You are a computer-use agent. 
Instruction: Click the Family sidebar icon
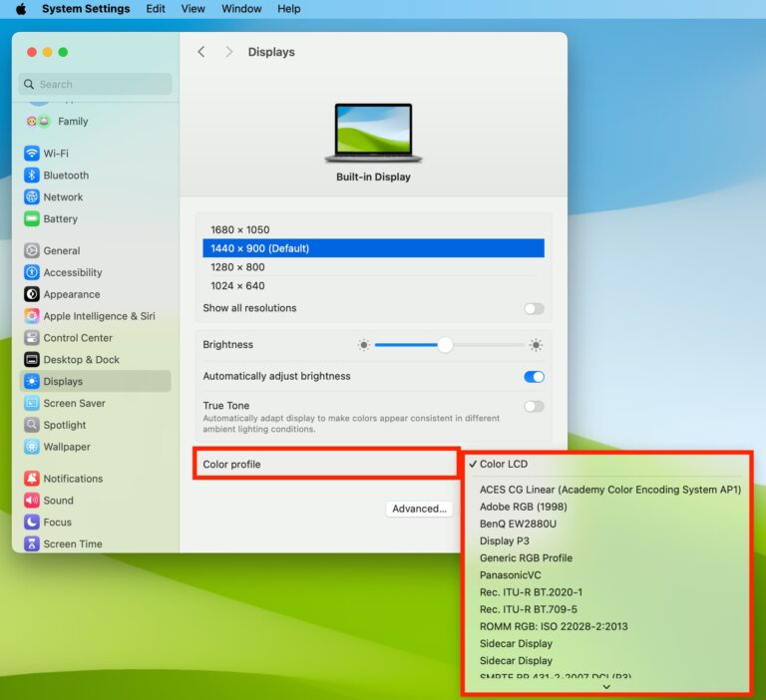click(x=38, y=121)
